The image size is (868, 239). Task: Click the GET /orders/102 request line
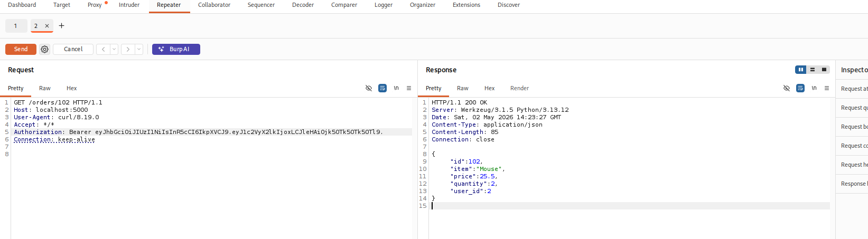tap(58, 102)
